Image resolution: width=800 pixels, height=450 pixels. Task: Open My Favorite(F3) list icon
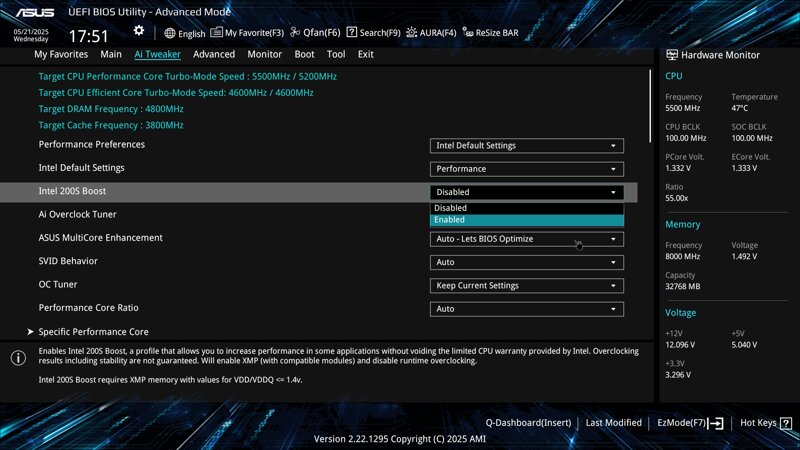[x=216, y=32]
